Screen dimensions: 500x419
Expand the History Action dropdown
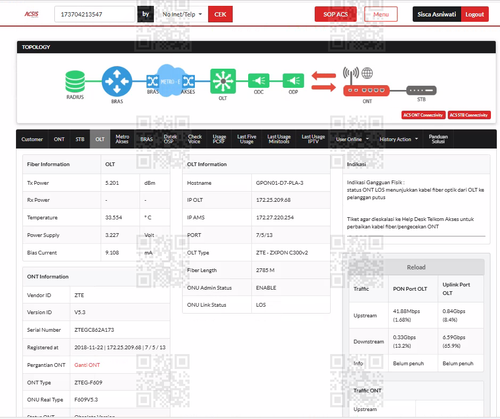click(398, 139)
